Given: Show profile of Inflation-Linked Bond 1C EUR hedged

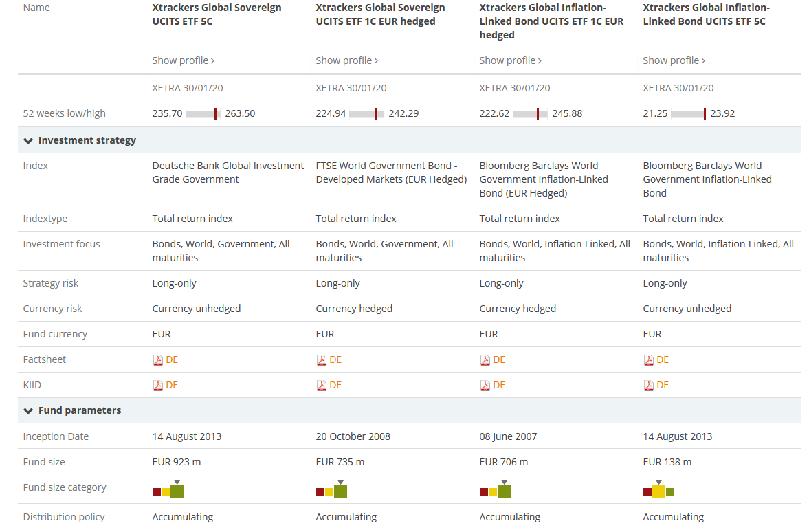Looking at the screenshot, I should coord(510,60).
